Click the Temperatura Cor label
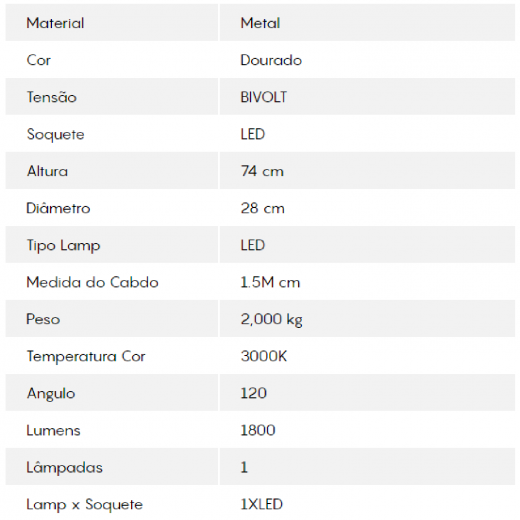Viewport: 520px width, 520px height. (x=86, y=356)
